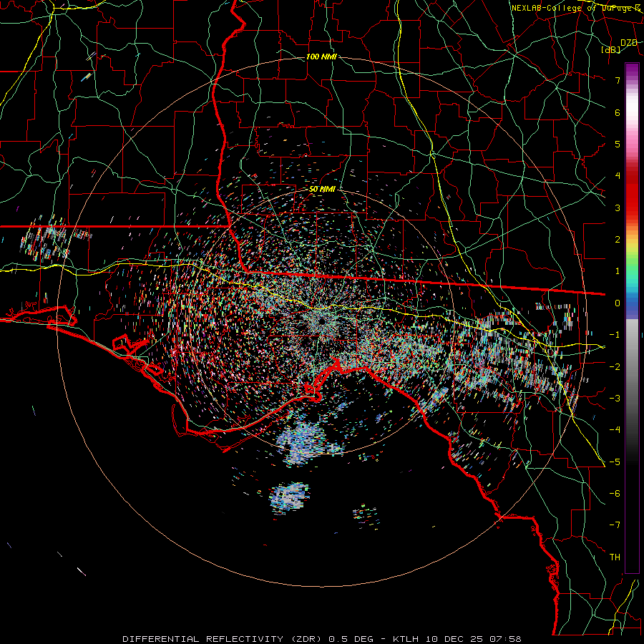Click the 5 dB tick label
Image resolution: width=644 pixels, height=644 pixels.
click(618, 144)
